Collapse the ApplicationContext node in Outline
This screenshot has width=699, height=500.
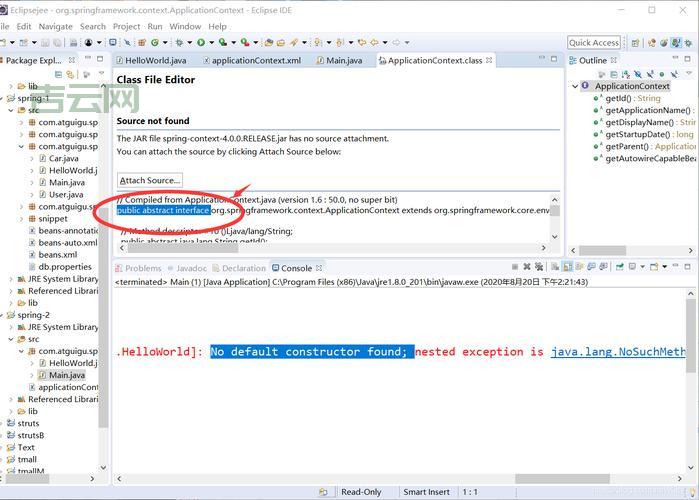(575, 86)
